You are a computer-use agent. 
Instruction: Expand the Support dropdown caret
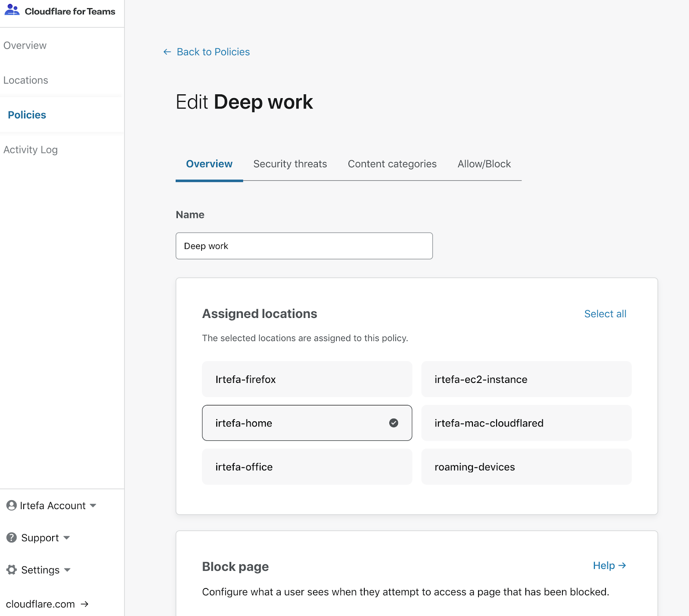click(67, 538)
